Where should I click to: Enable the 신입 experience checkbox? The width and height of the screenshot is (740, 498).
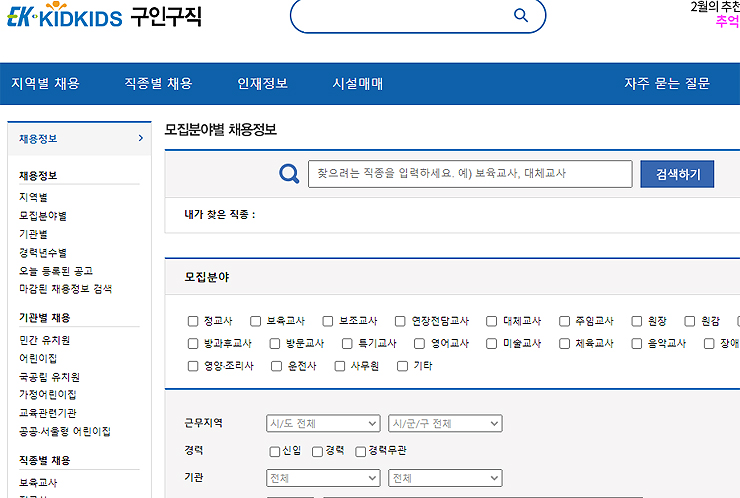point(275,452)
